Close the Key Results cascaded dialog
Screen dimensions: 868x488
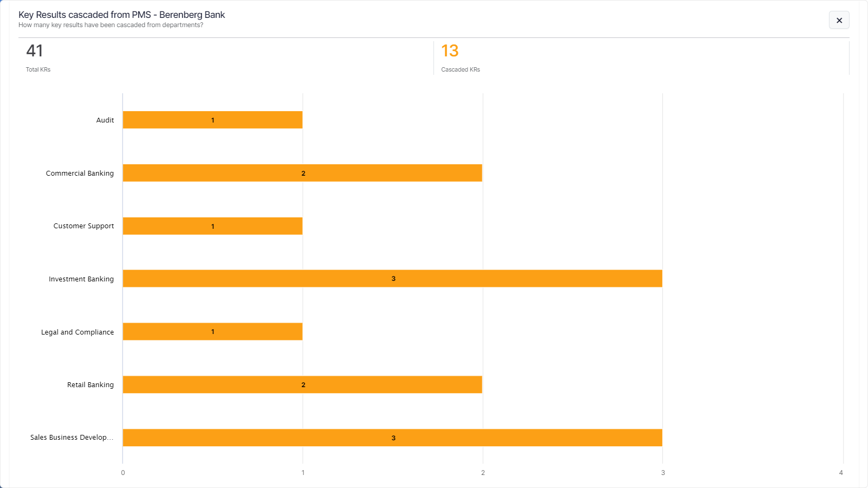(x=839, y=20)
